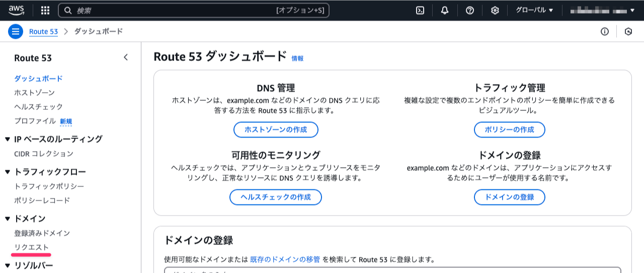The image size is (644, 273).
Task: Open the AWS home logo
Action: click(x=16, y=10)
